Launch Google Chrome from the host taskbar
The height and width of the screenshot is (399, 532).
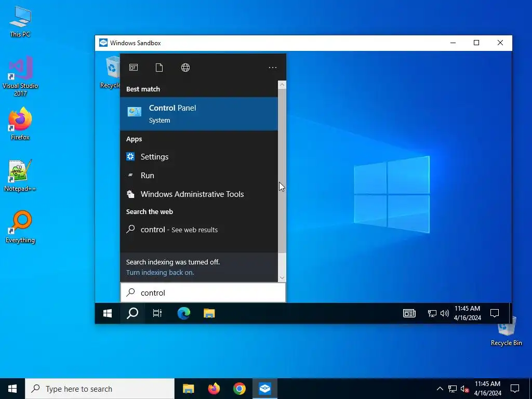pyautogui.click(x=239, y=389)
